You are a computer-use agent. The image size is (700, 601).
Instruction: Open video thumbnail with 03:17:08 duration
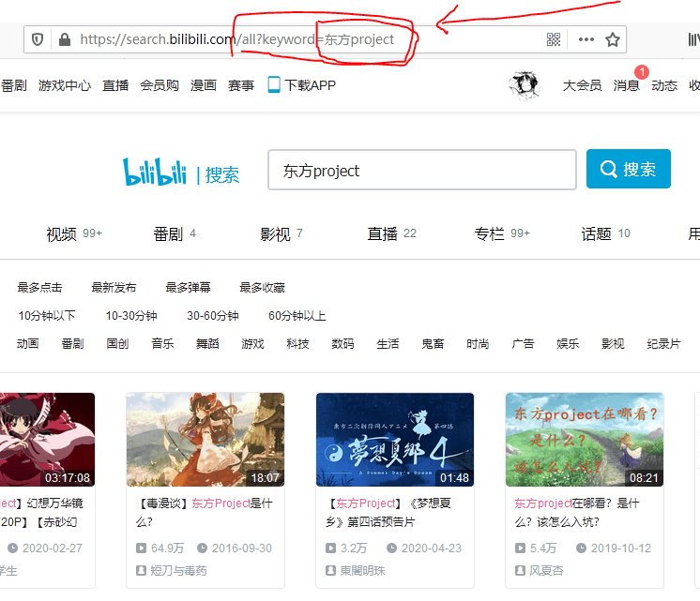pos(47,440)
